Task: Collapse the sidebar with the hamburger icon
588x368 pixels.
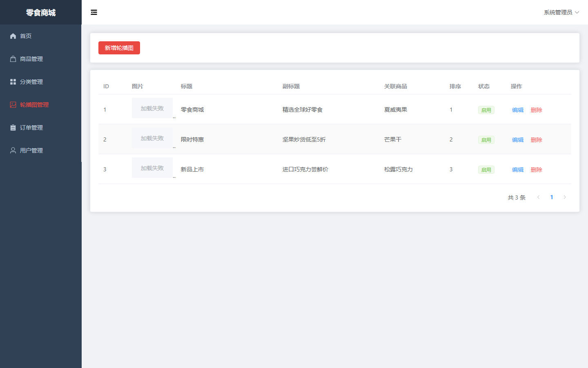Action: coord(94,12)
